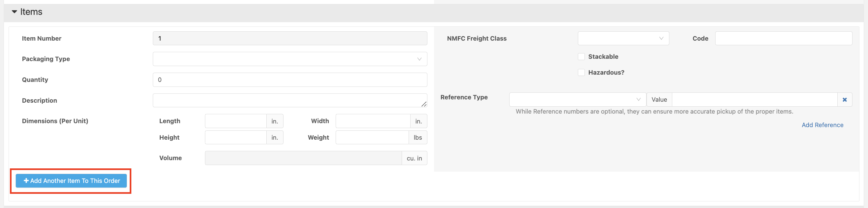Click the Weight input field
The height and width of the screenshot is (208, 868).
tap(372, 138)
